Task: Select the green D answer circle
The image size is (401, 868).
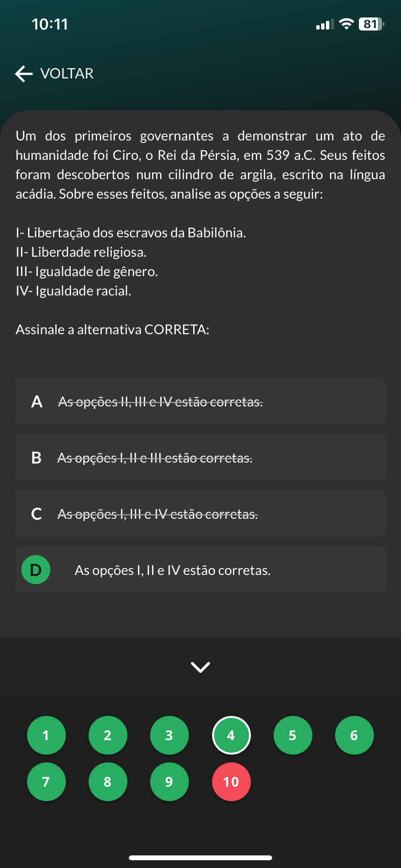Action: (x=36, y=570)
